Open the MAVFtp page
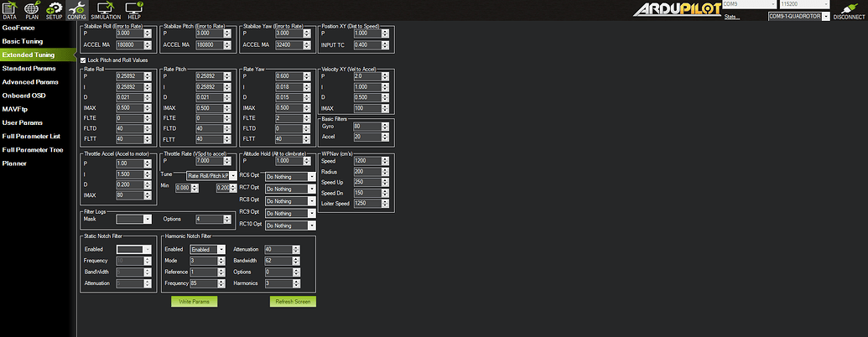 [x=15, y=109]
